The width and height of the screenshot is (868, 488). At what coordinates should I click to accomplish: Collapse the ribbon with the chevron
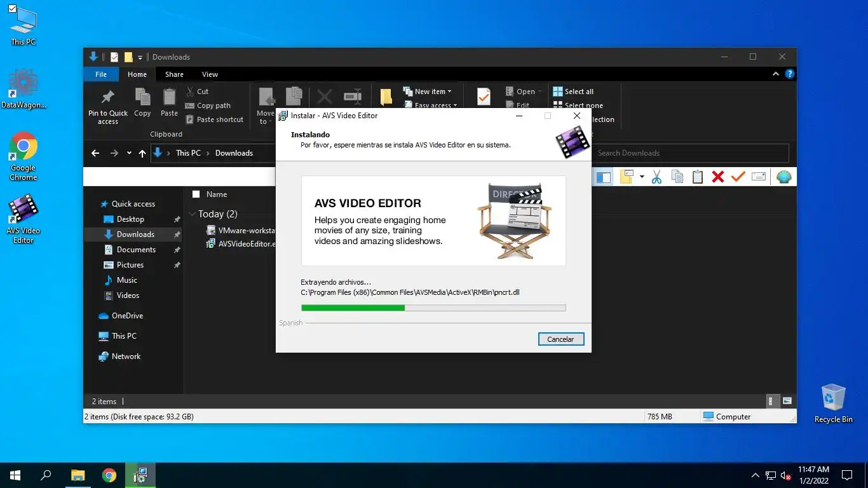pos(775,74)
